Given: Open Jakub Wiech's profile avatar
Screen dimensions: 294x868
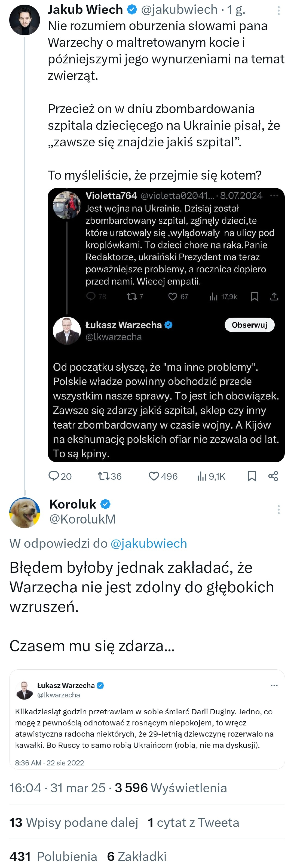Looking at the screenshot, I should click(x=24, y=20).
